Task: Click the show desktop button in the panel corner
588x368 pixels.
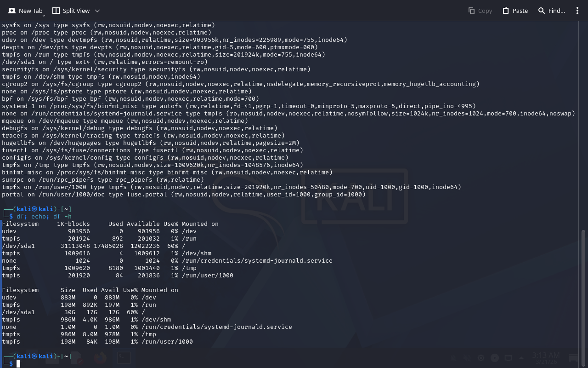Action: click(573, 358)
